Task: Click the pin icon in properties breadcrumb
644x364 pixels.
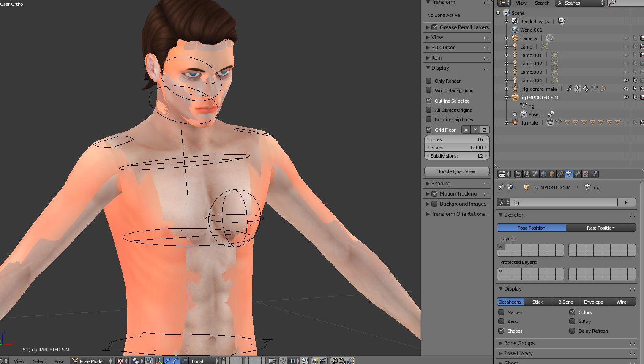Action: point(501,187)
